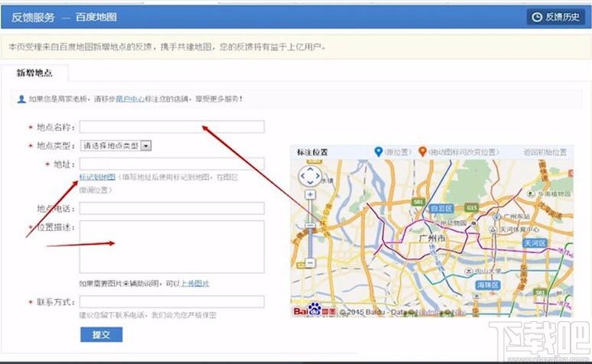Open the 请选择地点类型 dropdown
Screen dimensions: 592x364
click(x=116, y=145)
